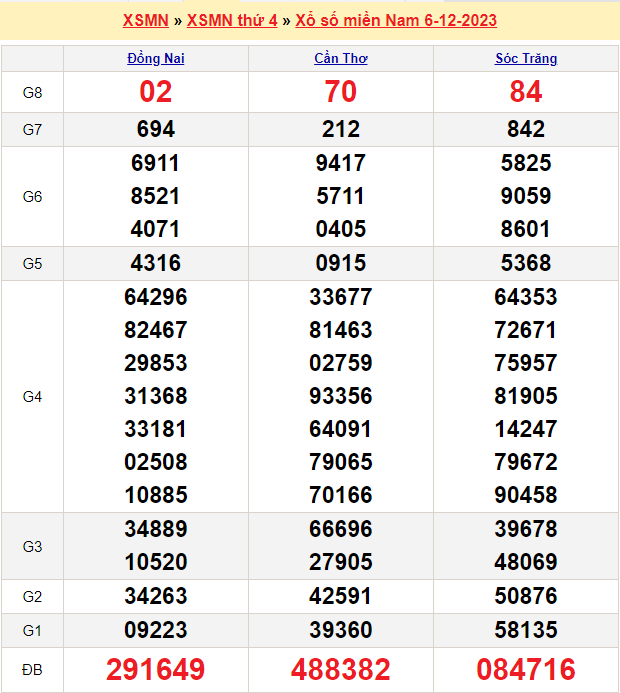Viewport: 620px width, 693px height.
Task: Click the G8 result 70
Action: tap(341, 92)
